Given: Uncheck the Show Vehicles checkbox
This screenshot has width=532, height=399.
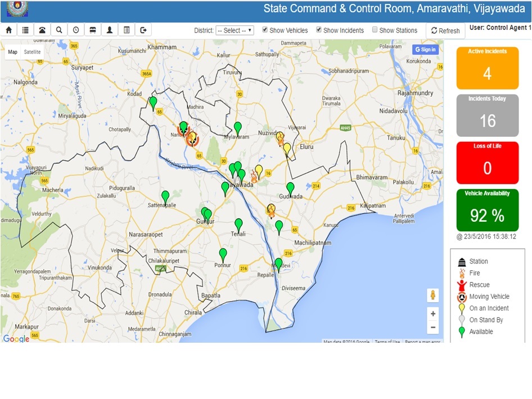Looking at the screenshot, I should point(265,30).
